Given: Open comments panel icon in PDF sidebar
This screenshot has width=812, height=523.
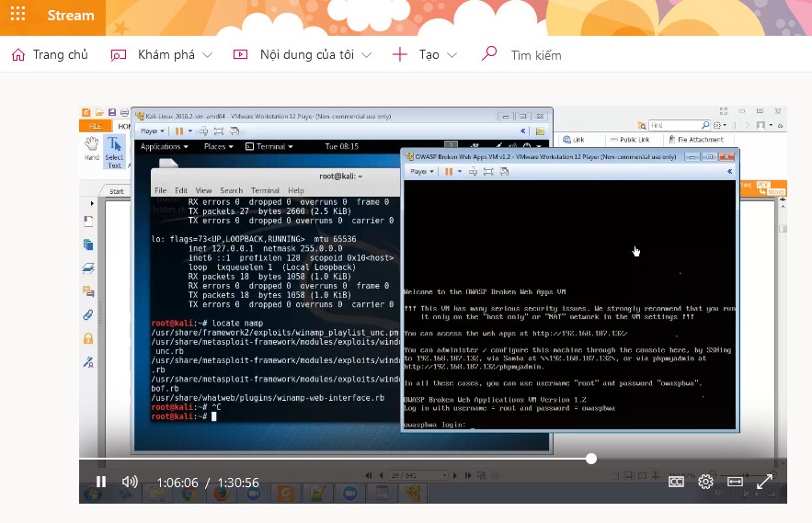Looking at the screenshot, I should click(x=88, y=291).
